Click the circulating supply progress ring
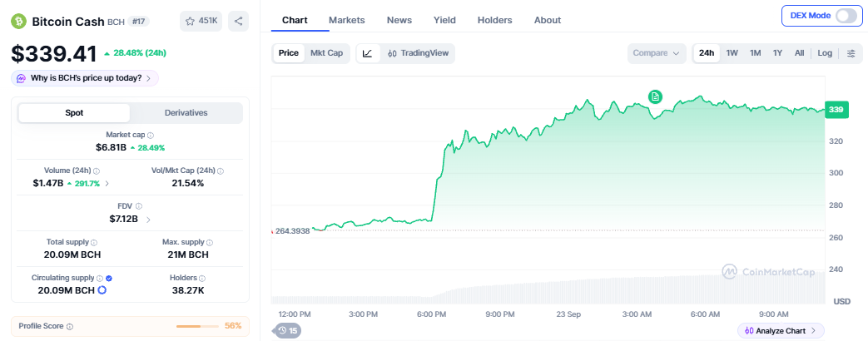 click(102, 290)
